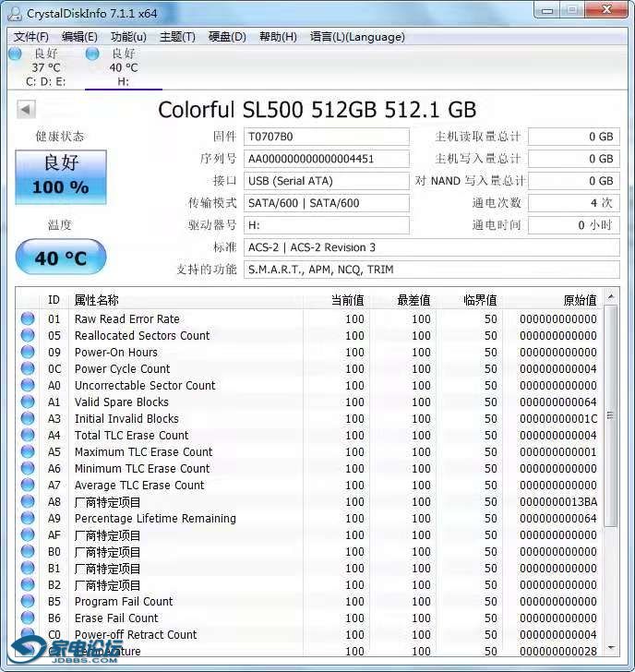Screen dimensions: 635x672
Task: Click the attribute list scrollbar thumb
Action: 611,415
